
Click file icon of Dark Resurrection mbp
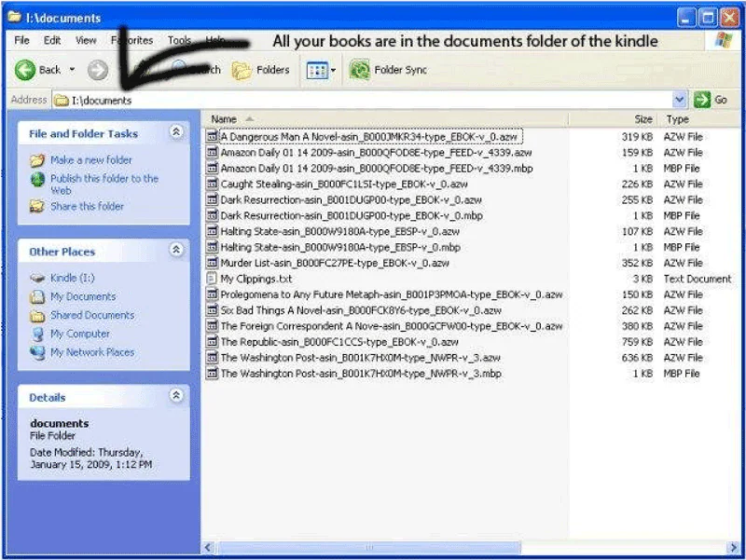pos(212,216)
